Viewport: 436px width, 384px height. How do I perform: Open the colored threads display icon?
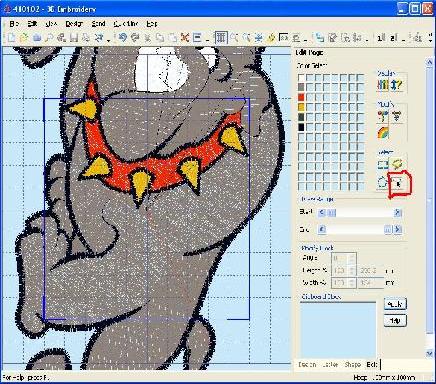383,85
